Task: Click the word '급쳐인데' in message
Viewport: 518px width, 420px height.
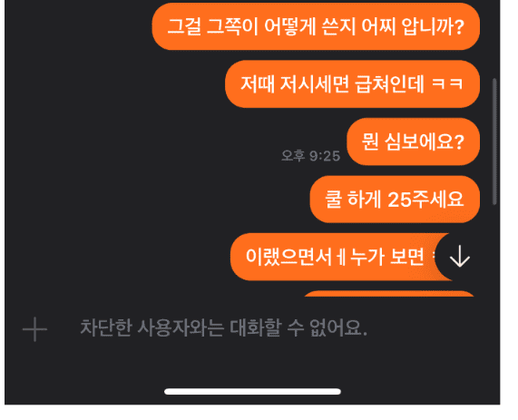Action: pos(389,84)
